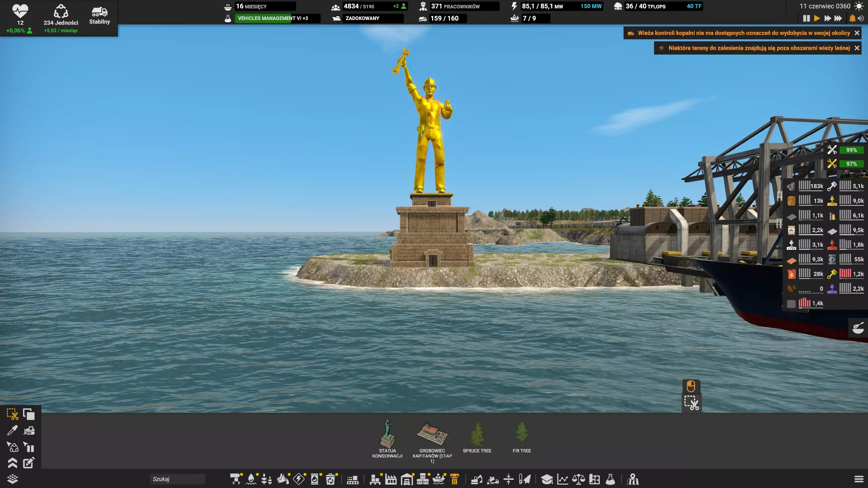Mute the game sound speaker icon

click(861, 18)
